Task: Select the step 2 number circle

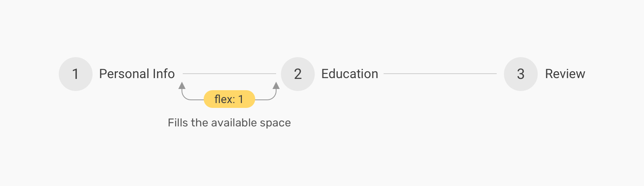Action: [x=298, y=74]
